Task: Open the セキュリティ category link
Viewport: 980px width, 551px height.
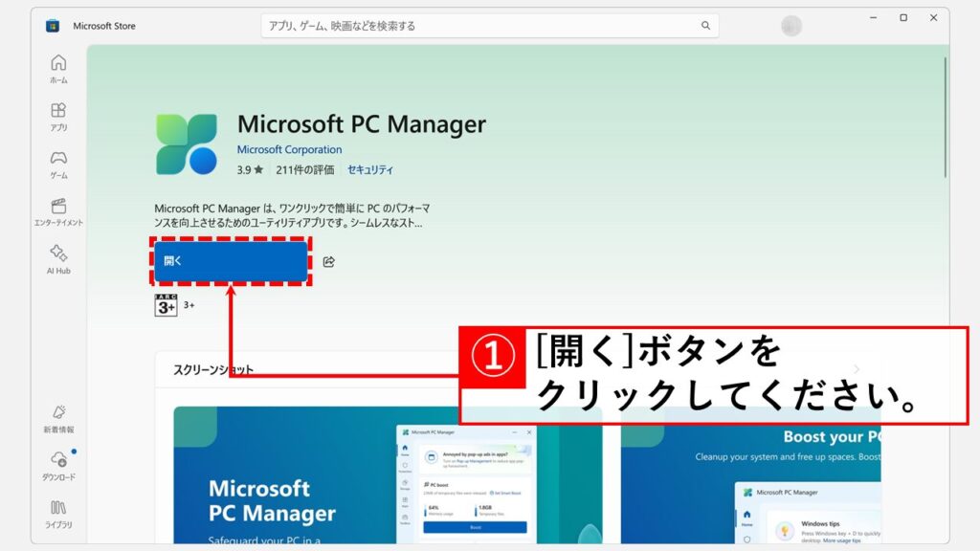Action: tap(370, 170)
